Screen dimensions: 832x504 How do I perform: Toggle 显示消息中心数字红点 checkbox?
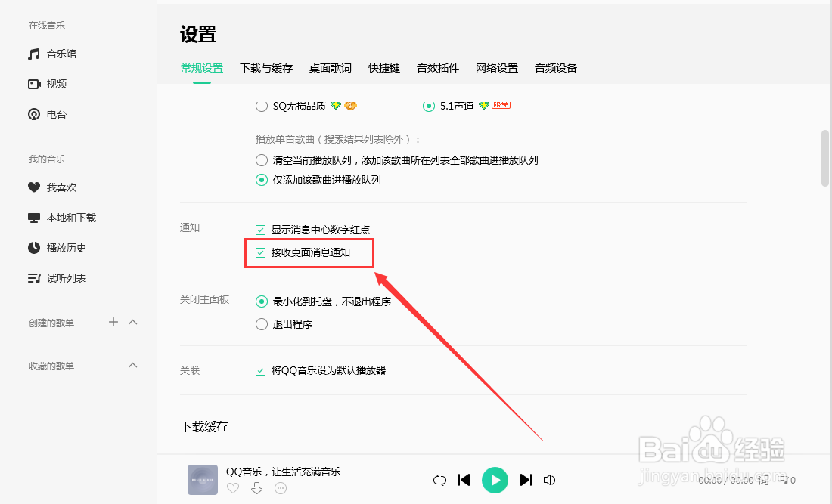coord(261,229)
